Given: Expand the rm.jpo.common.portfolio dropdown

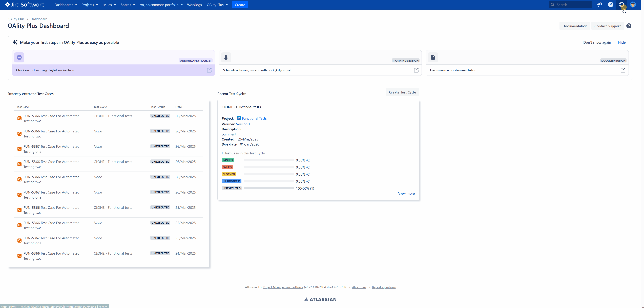Looking at the screenshot, I should click(x=161, y=5).
